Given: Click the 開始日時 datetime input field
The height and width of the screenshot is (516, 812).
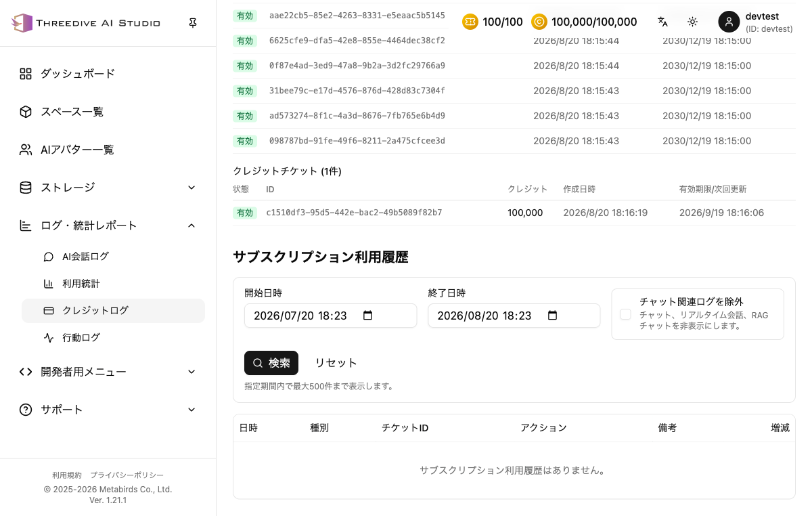Looking at the screenshot, I should point(330,316).
